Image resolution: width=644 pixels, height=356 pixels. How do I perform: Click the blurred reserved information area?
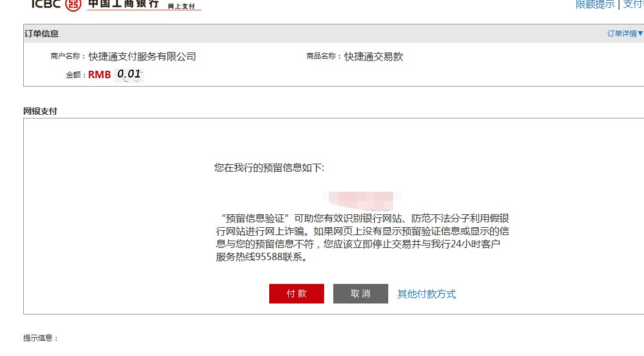tap(361, 200)
